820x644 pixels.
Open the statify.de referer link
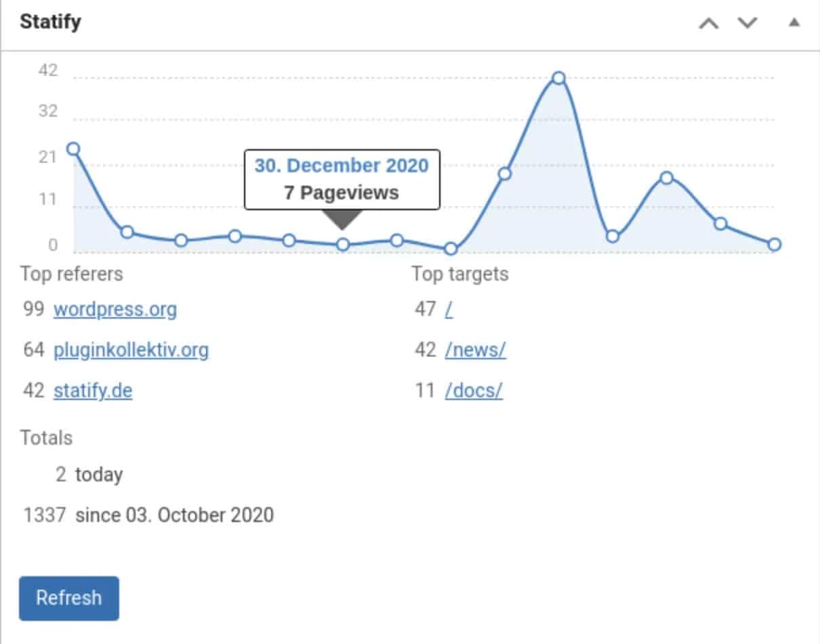point(92,391)
